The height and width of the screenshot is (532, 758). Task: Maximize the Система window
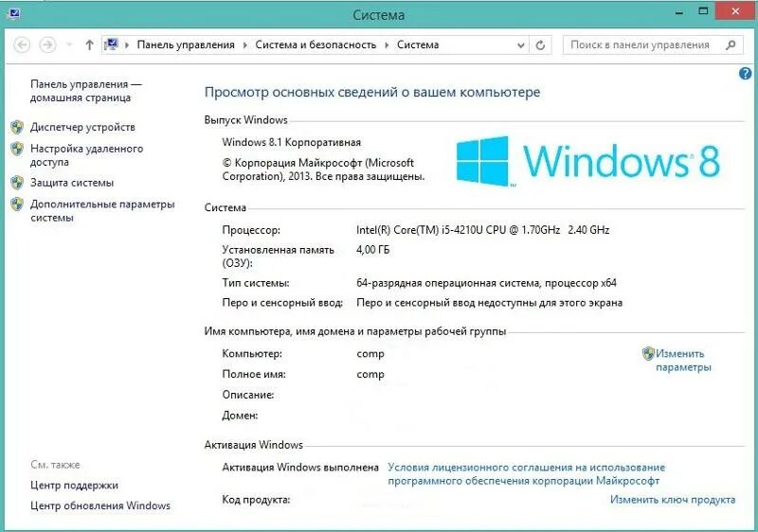pyautogui.click(x=703, y=11)
